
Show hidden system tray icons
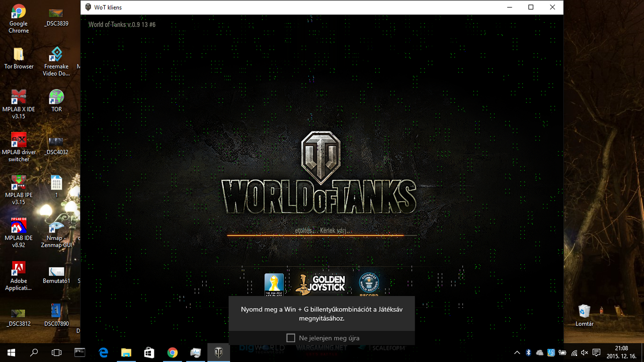click(x=517, y=352)
